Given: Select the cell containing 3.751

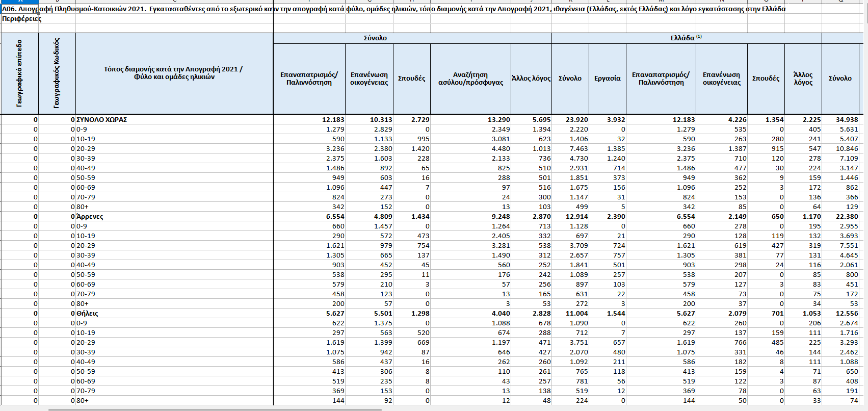Looking at the screenshot, I should 570,343.
